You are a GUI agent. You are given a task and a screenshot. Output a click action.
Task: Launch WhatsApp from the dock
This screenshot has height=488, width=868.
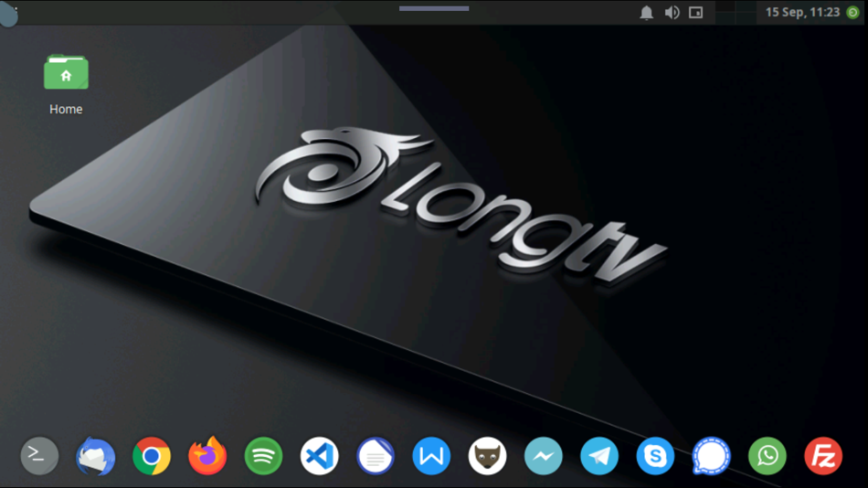click(767, 456)
